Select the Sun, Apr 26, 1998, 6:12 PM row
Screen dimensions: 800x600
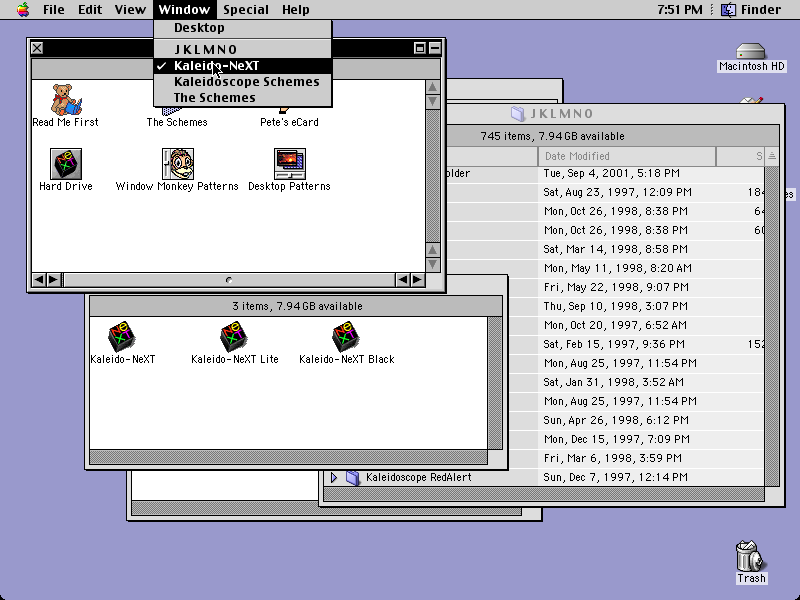pos(636,420)
